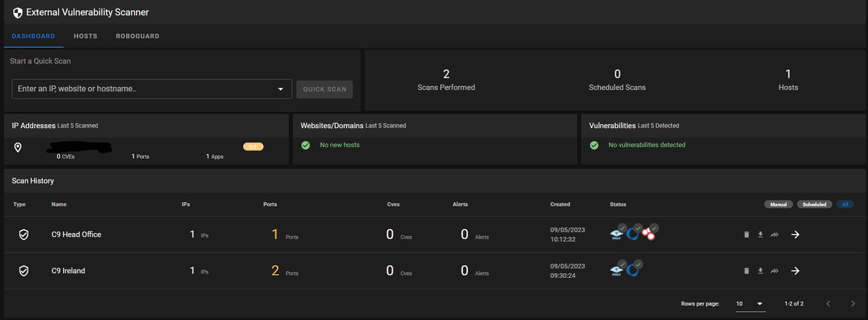Show All scans filter chip
The height and width of the screenshot is (320, 868).
(x=846, y=204)
